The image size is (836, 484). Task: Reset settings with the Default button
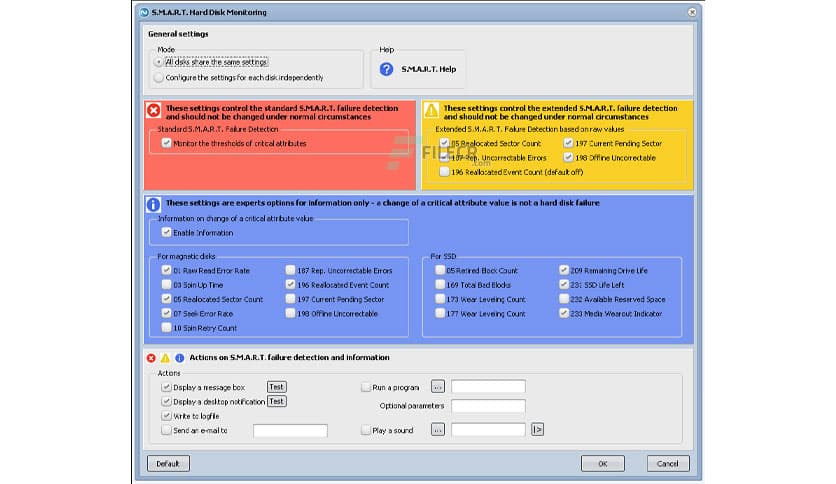168,464
